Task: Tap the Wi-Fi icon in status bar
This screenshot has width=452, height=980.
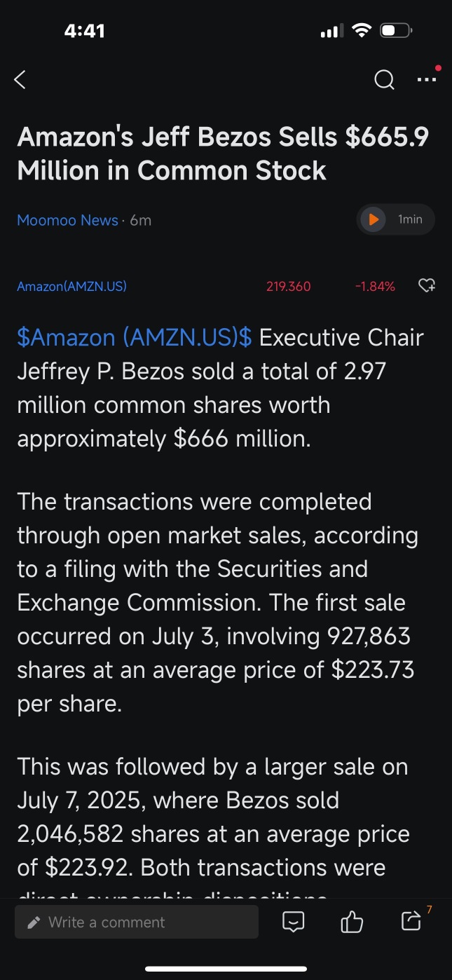Action: (x=361, y=30)
